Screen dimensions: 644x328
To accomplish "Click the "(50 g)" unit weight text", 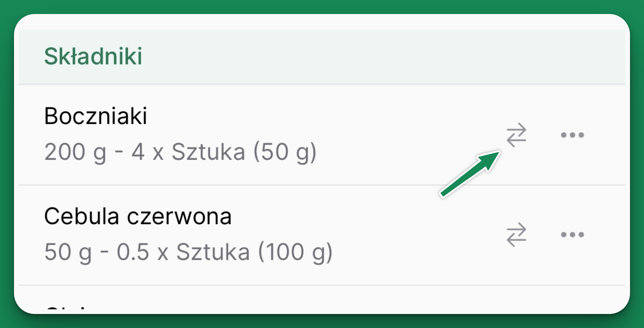I will [285, 152].
